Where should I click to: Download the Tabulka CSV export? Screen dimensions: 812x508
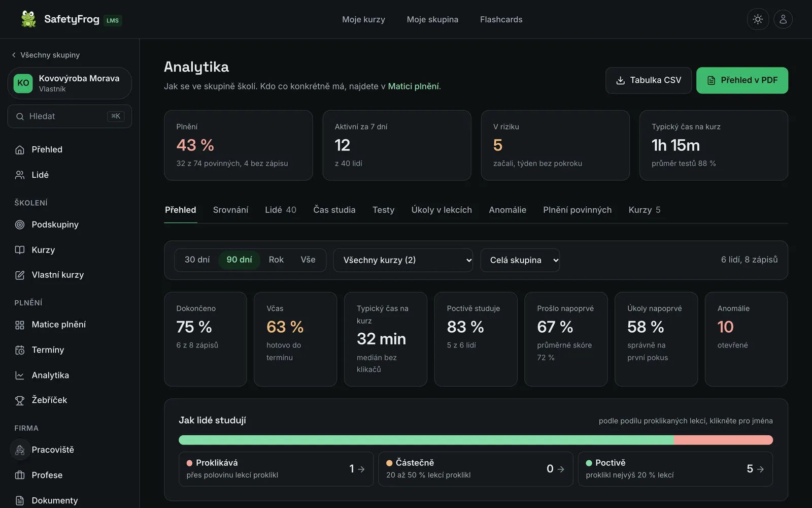649,80
